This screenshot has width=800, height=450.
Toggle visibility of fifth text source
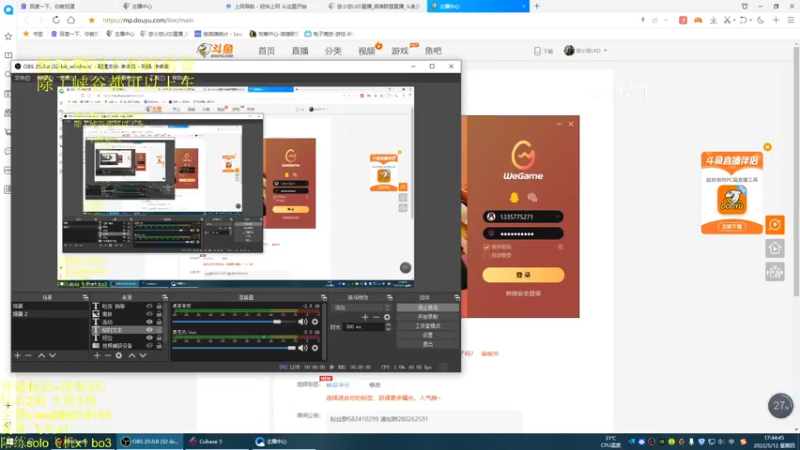tap(149, 338)
